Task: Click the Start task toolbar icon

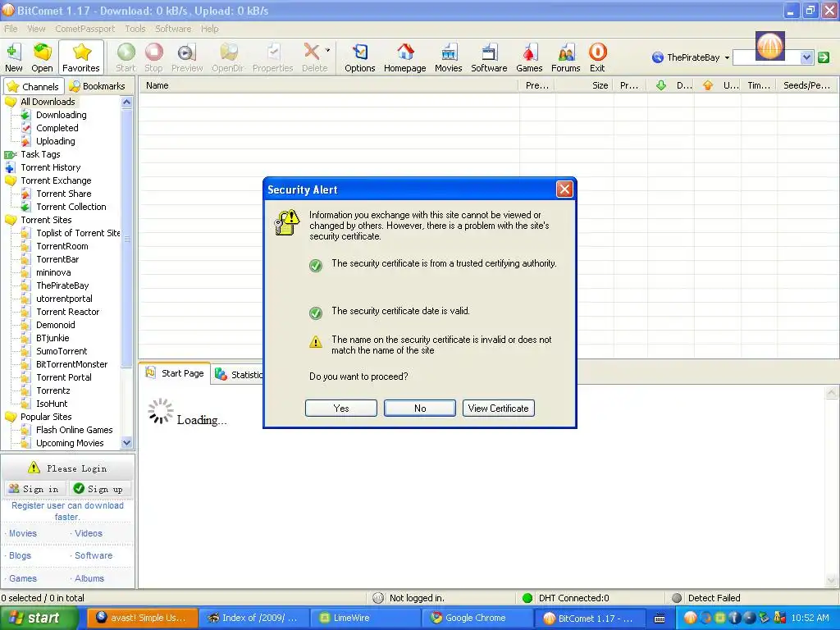Action: [x=126, y=57]
